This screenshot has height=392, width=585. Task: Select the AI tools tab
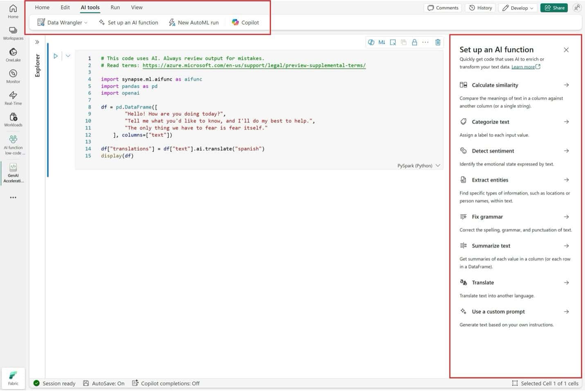click(90, 7)
